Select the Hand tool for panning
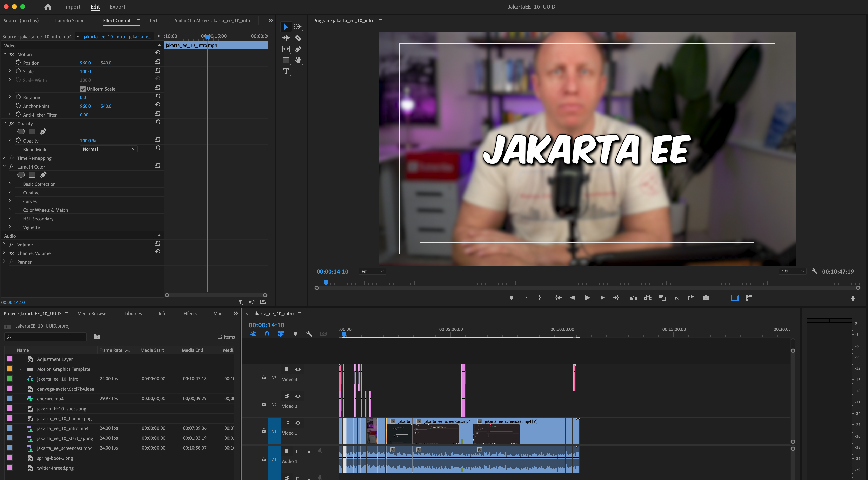Image resolution: width=868 pixels, height=480 pixels. [x=298, y=60]
